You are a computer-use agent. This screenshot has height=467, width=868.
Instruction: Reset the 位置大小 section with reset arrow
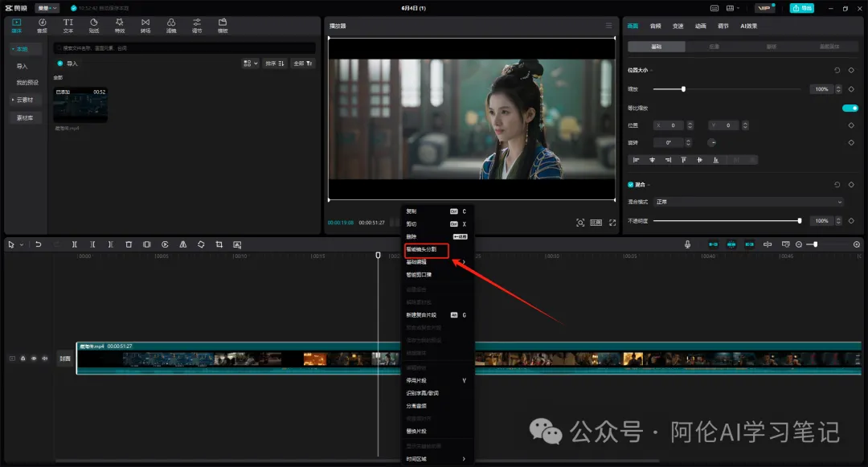tap(837, 70)
